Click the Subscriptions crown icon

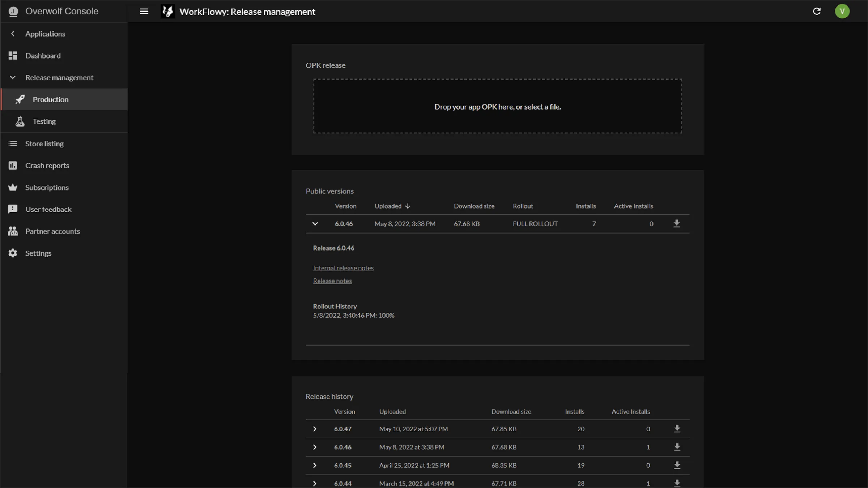(13, 187)
